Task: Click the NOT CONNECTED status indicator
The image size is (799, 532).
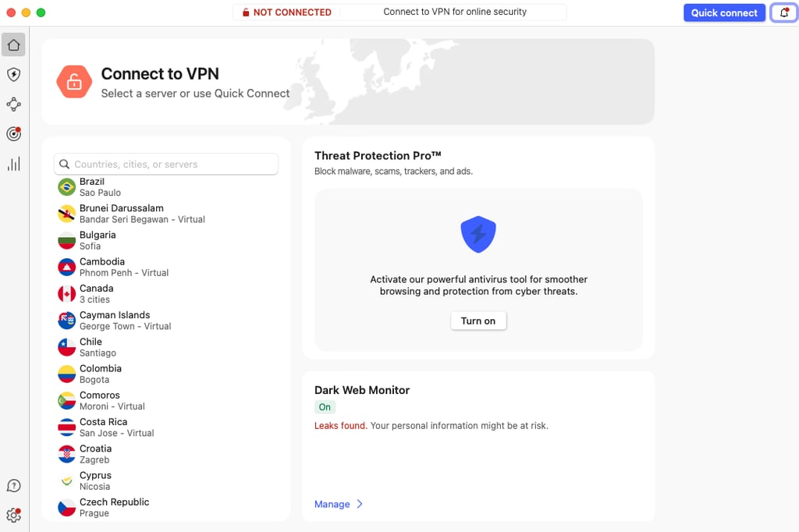Action: (x=287, y=12)
